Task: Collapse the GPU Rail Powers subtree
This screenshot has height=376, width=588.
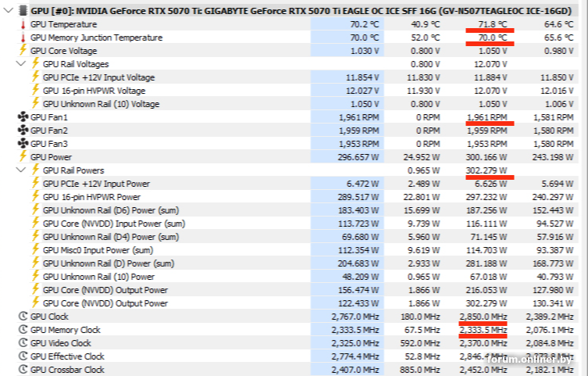Action: pyautogui.click(x=20, y=170)
